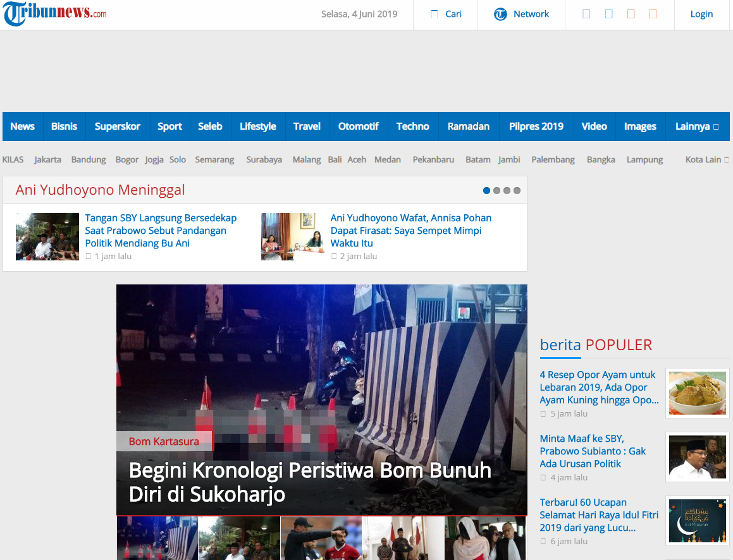
Task: Select the third carousel dot
Action: (x=507, y=190)
